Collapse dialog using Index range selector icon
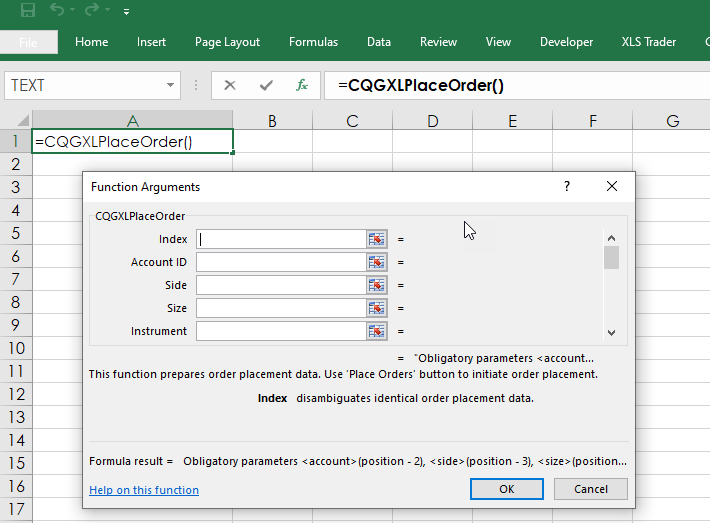Screen dimensions: 710x523 point(376,239)
